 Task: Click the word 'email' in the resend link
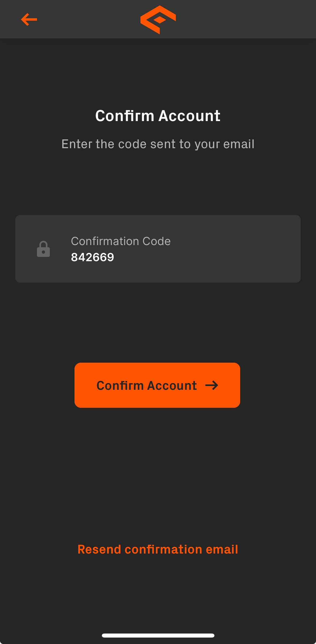(x=222, y=549)
